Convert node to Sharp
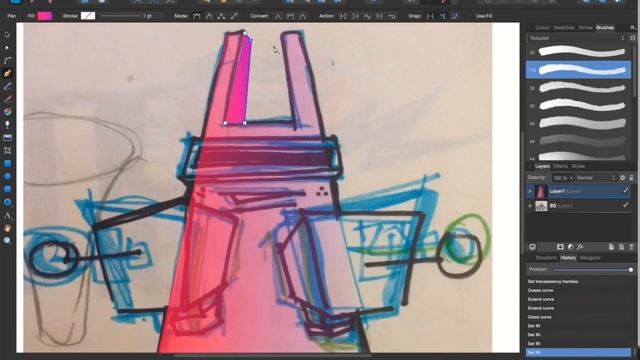The width and height of the screenshot is (640, 360). (x=278, y=16)
